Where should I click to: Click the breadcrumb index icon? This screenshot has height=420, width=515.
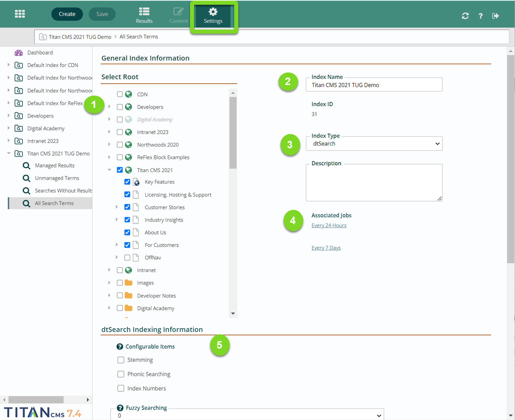[x=43, y=37]
